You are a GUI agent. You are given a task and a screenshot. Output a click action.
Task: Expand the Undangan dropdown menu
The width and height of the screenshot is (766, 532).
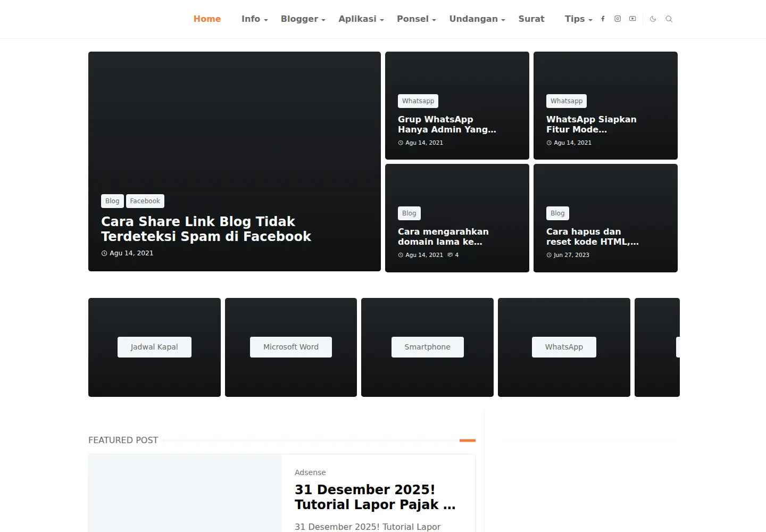click(477, 19)
